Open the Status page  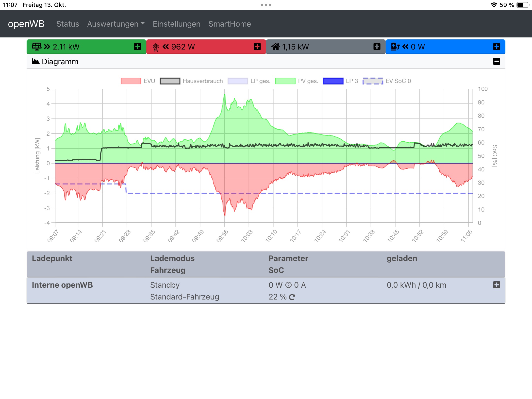[68, 24]
